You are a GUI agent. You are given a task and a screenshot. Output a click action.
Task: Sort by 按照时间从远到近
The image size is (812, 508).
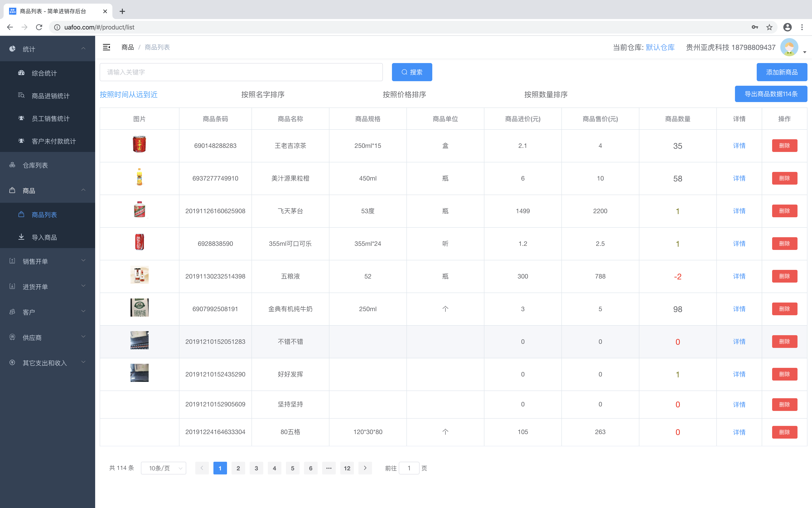click(x=128, y=94)
